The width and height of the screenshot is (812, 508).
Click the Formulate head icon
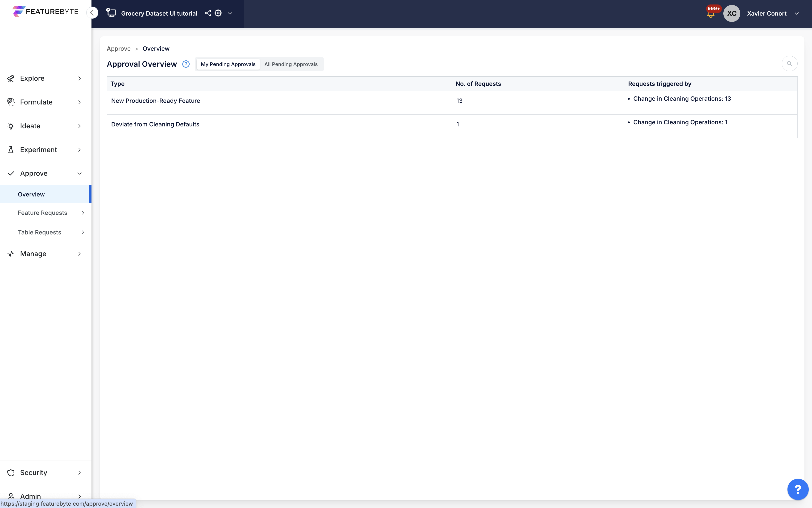(x=11, y=102)
